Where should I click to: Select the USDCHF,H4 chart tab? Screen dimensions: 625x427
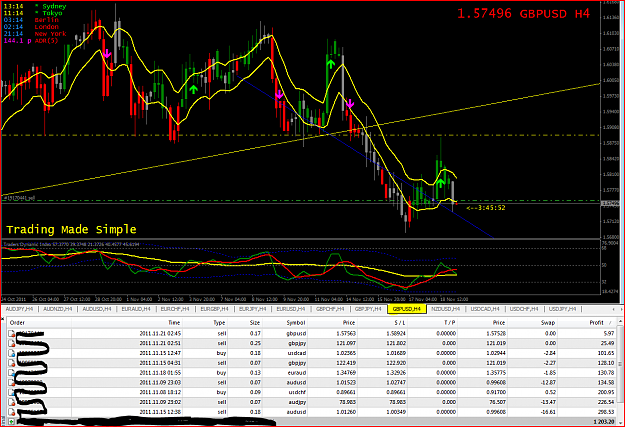(524, 309)
